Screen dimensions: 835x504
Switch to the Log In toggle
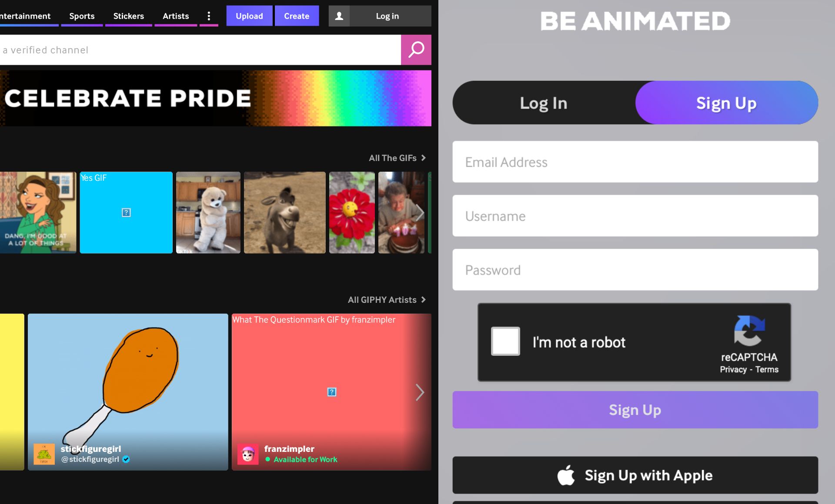(x=544, y=103)
